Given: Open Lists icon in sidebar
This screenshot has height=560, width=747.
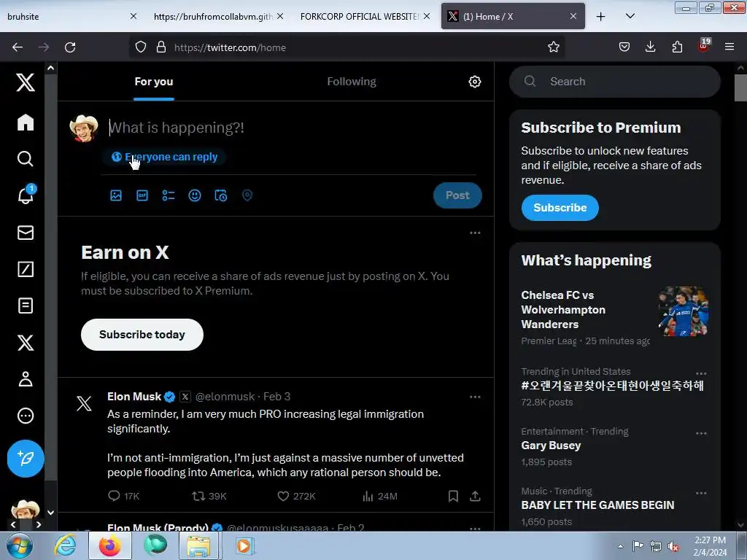Looking at the screenshot, I should click(26, 306).
